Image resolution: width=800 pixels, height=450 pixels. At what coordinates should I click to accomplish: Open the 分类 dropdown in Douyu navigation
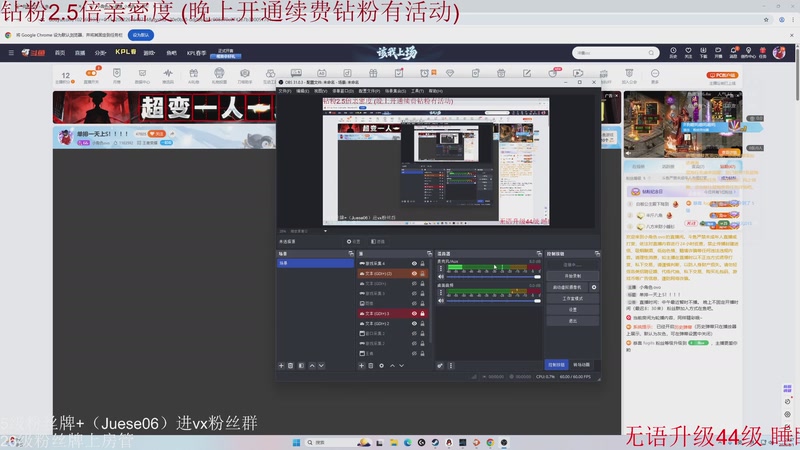(101, 53)
